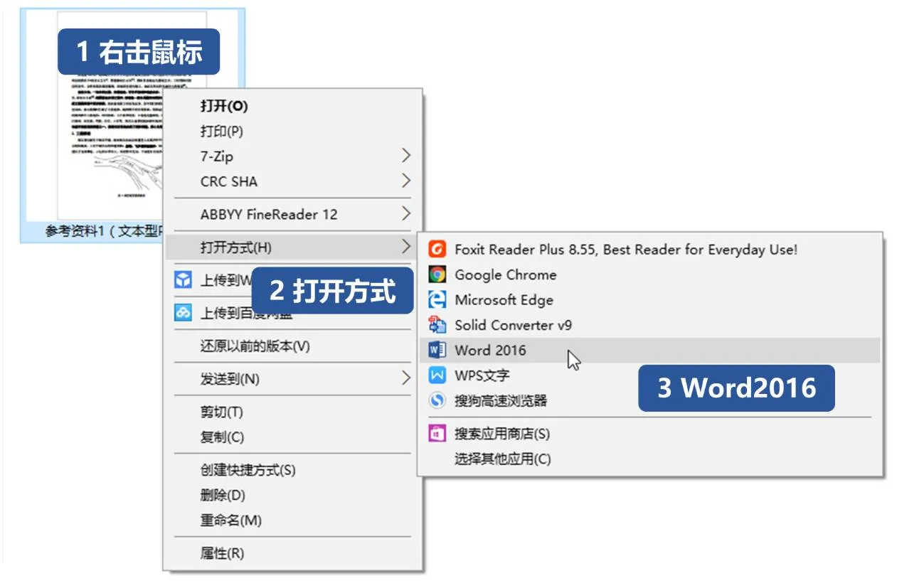Viewport: 924px width, 581px height.
Task: Click the Foxit Reader Plus icon
Action: (437, 250)
